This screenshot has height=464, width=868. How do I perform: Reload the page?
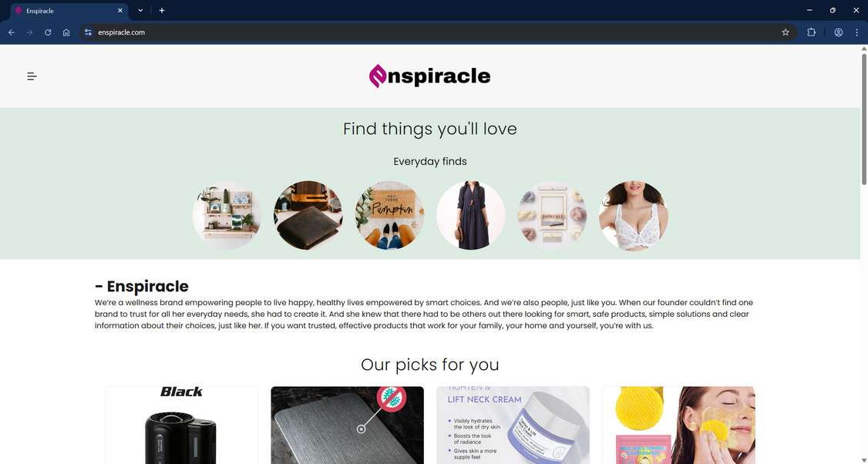(48, 32)
